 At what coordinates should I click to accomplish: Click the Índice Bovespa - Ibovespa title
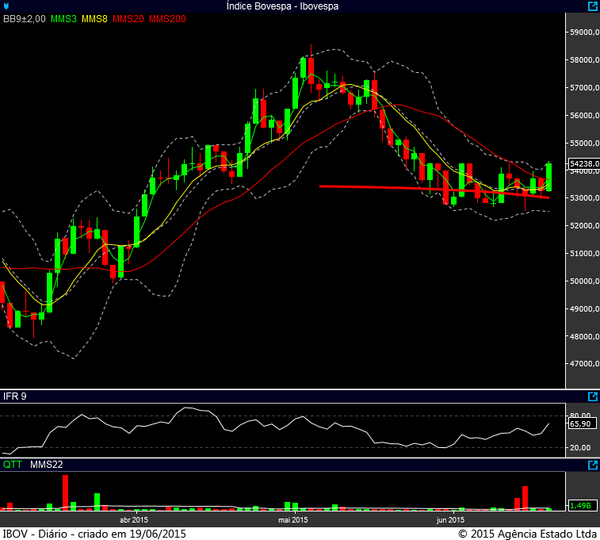300,7
